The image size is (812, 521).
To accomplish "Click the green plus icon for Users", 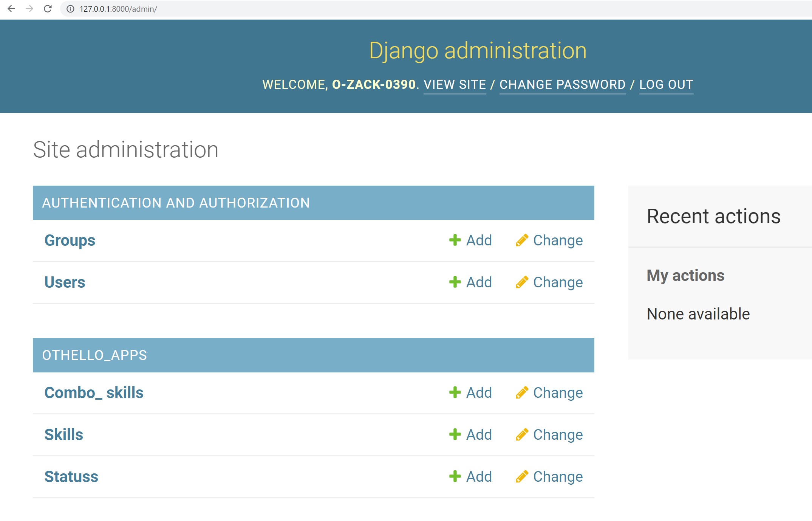I will pos(455,282).
